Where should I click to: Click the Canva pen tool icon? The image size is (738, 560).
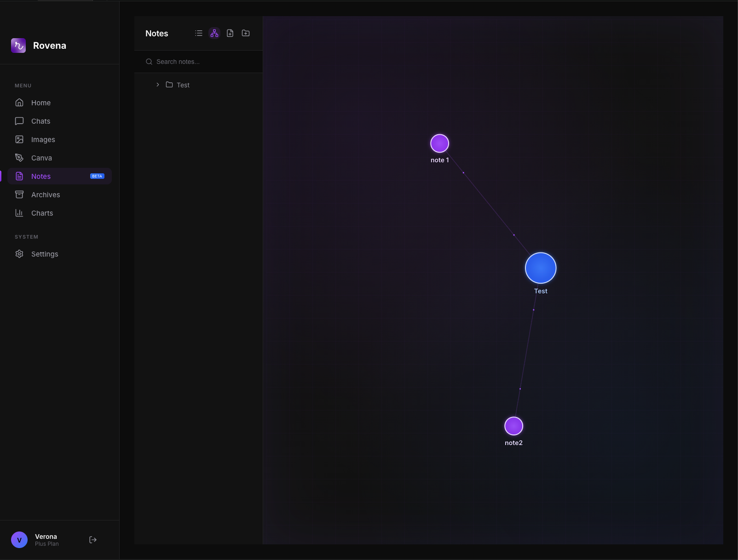19,158
